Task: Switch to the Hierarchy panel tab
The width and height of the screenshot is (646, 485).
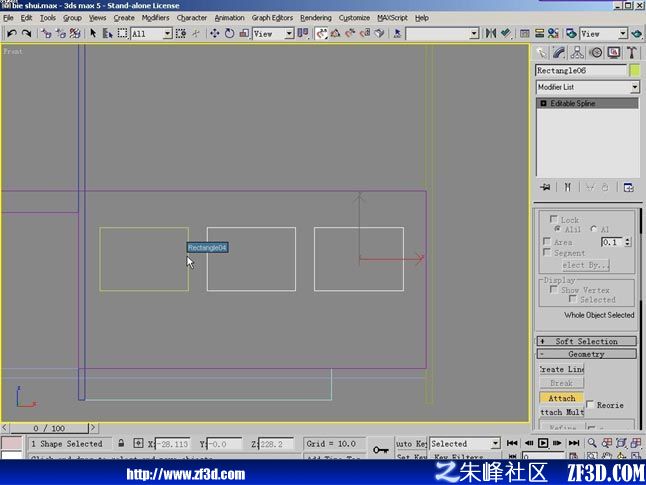Action: pos(577,52)
